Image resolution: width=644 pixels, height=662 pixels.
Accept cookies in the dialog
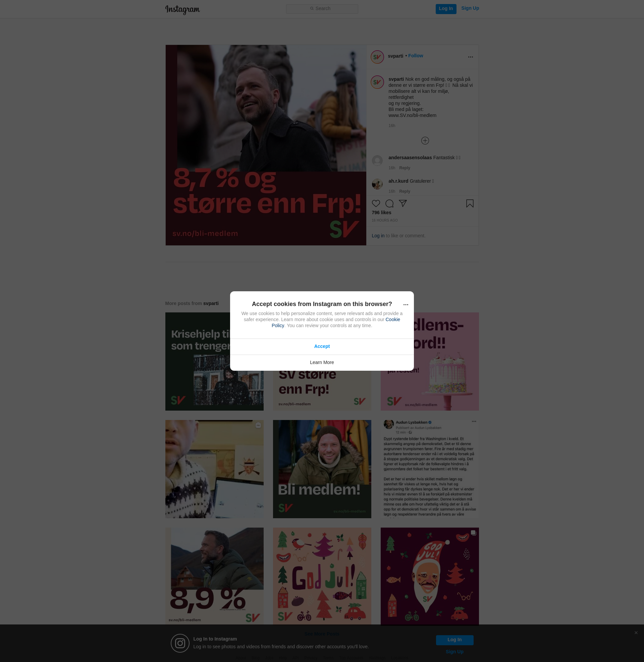(x=322, y=346)
